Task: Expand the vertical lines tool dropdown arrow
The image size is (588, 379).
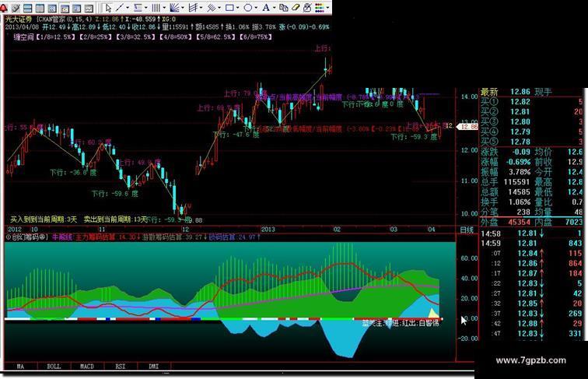Action: (x=164, y=8)
